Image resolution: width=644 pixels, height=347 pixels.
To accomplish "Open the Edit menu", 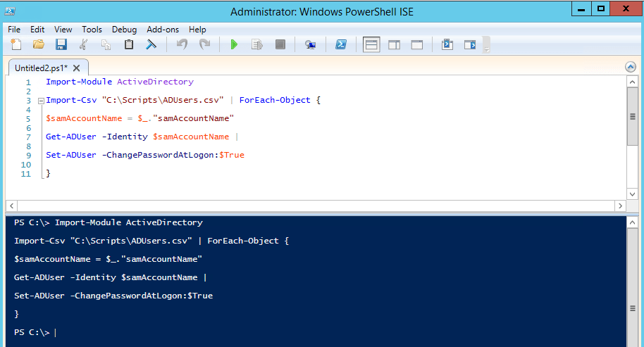I will point(37,30).
